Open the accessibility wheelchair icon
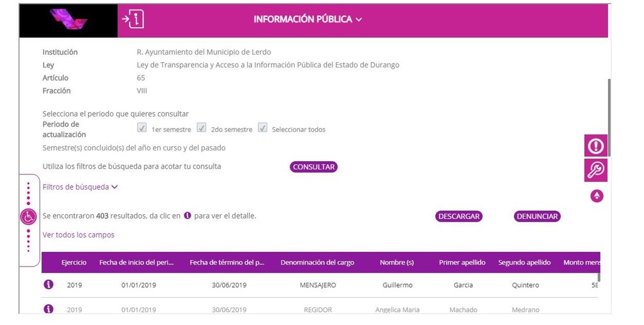The height and width of the screenshot is (325, 644). (28, 217)
